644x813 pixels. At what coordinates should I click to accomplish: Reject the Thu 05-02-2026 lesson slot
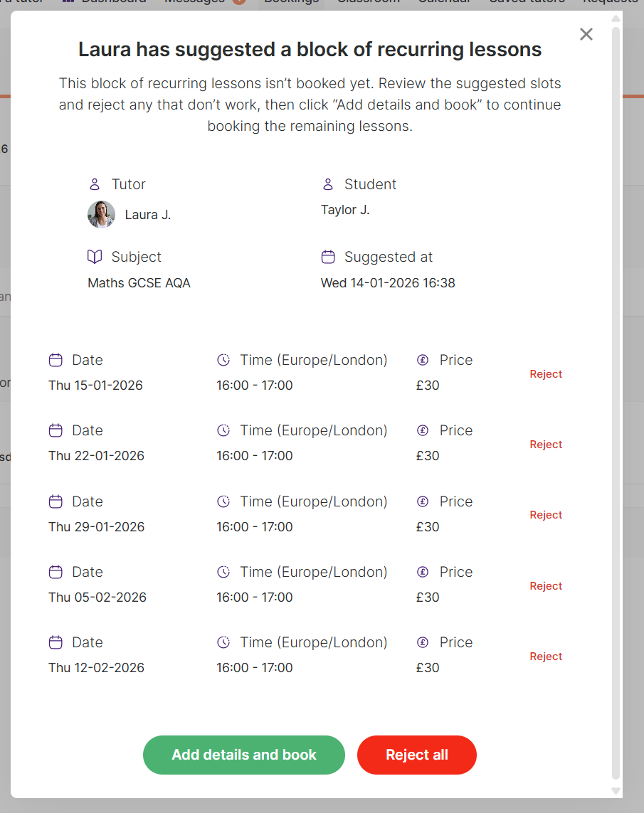[546, 586]
